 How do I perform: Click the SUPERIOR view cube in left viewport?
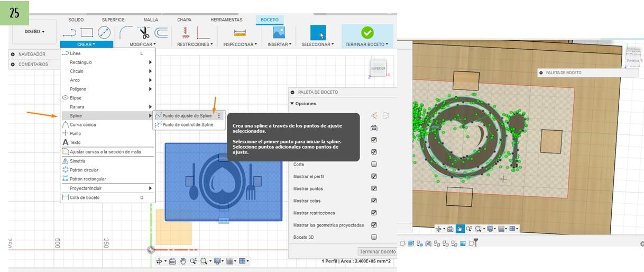click(379, 68)
